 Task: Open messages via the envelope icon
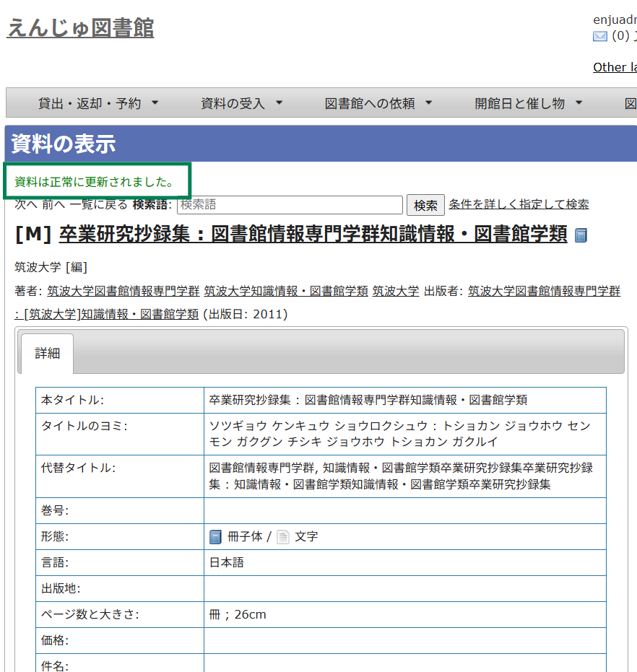600,37
